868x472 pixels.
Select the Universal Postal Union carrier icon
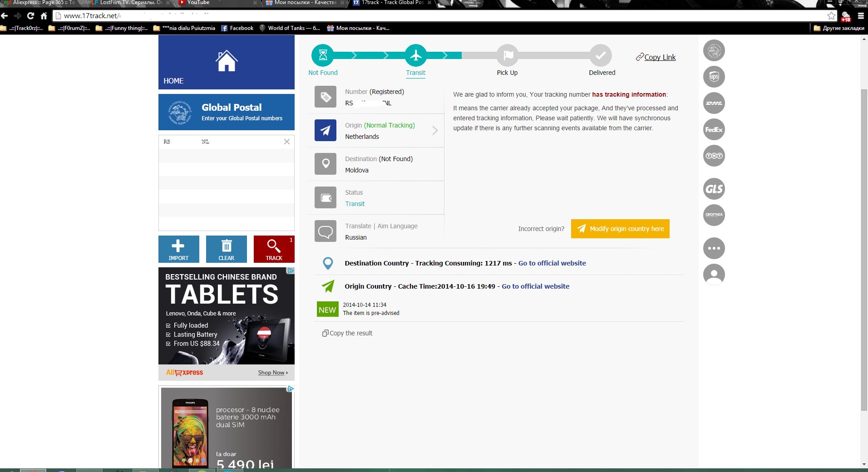pos(714,50)
